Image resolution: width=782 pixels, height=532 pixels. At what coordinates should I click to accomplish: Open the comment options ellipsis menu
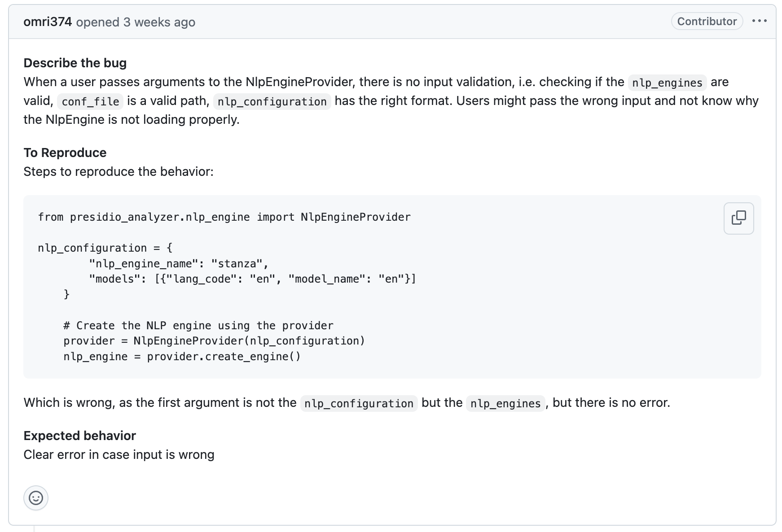click(760, 21)
